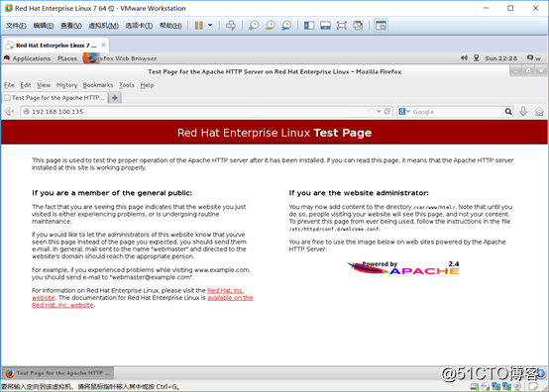This screenshot has height=392, width=549.
Task: Open the 选项卡(T) menu
Action: click(x=139, y=26)
